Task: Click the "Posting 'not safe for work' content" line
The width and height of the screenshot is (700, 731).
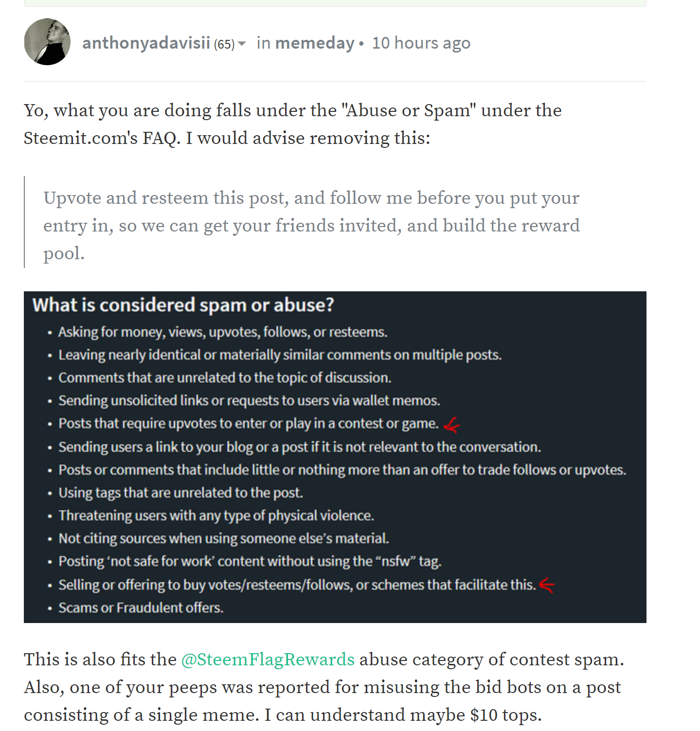Action: coord(250,562)
